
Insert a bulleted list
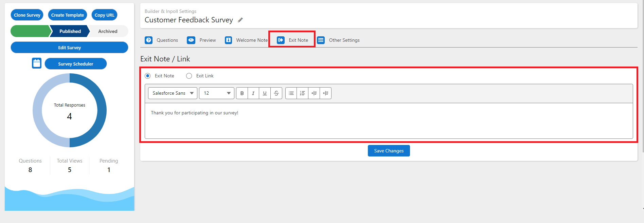click(291, 93)
